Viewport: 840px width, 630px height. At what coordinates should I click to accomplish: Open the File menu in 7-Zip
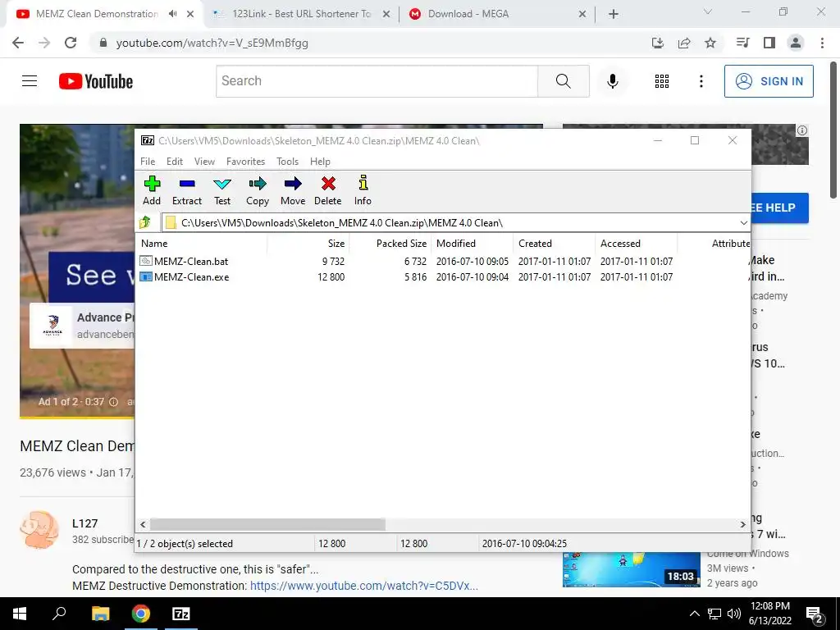point(148,162)
